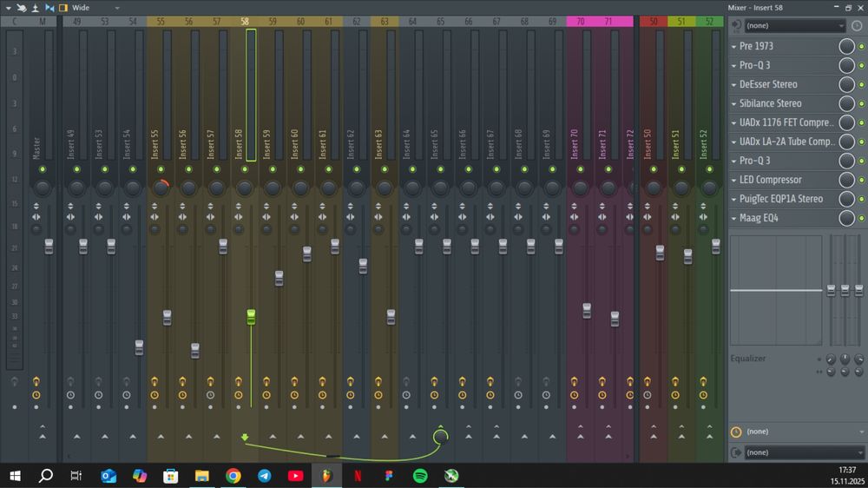
Task: Click Insert 58 polarity invert arrows icon
Action: 239,206
